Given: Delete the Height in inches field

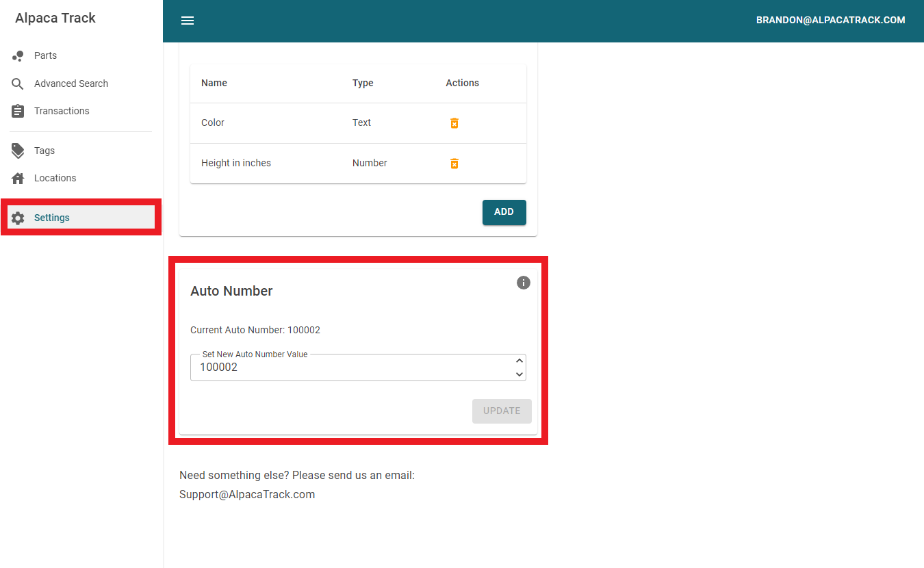Looking at the screenshot, I should pyautogui.click(x=454, y=164).
